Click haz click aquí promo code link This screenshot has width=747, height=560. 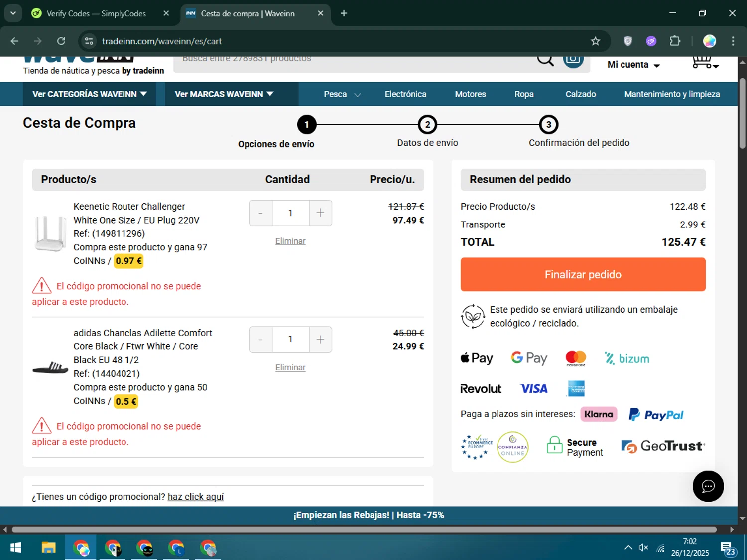click(196, 497)
